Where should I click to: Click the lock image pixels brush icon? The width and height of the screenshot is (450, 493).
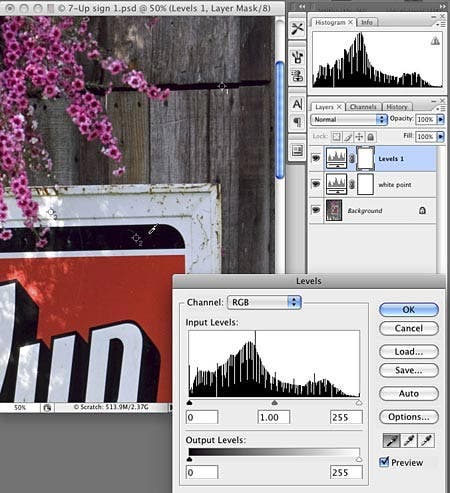pyautogui.click(x=348, y=137)
